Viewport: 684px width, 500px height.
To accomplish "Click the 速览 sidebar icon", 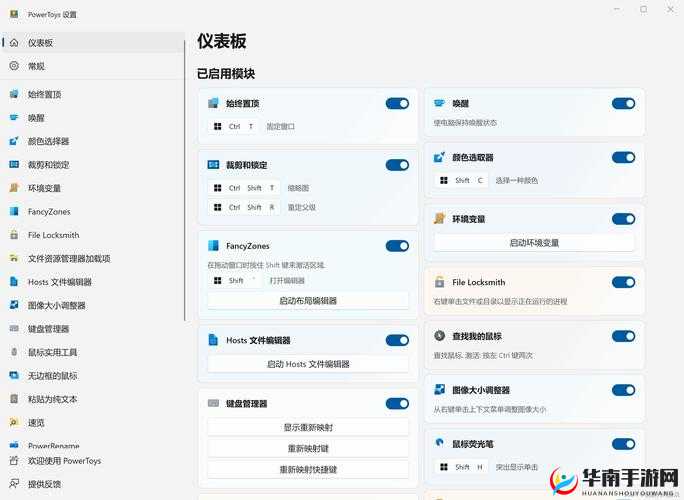I will pyautogui.click(x=14, y=422).
